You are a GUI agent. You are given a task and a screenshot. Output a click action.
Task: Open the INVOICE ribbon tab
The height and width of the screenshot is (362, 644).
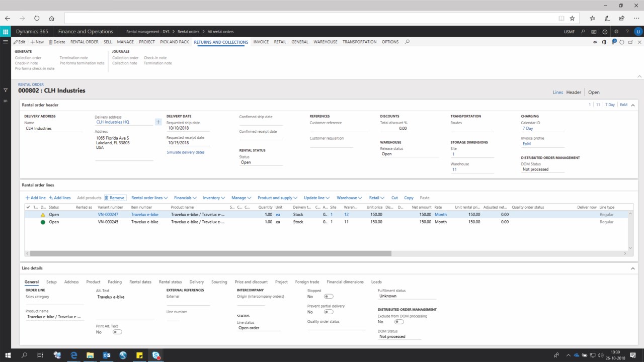(x=261, y=42)
